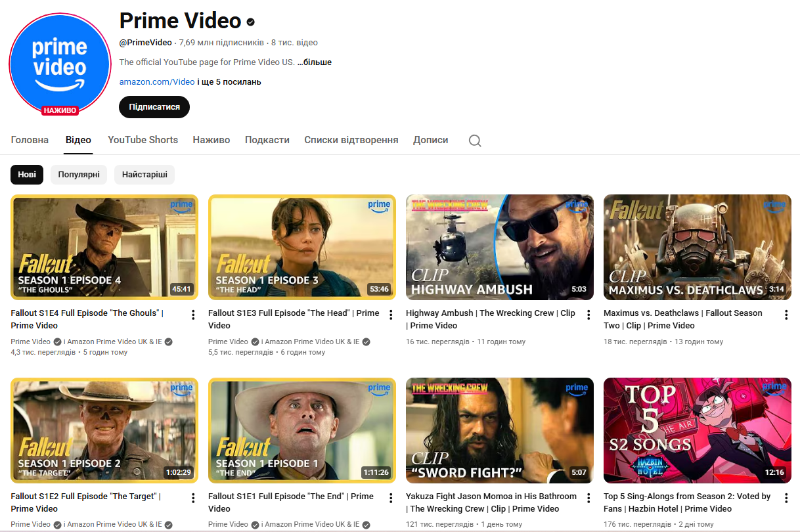Open Fallout S1E1 "The End" thumbnail

pos(301,430)
